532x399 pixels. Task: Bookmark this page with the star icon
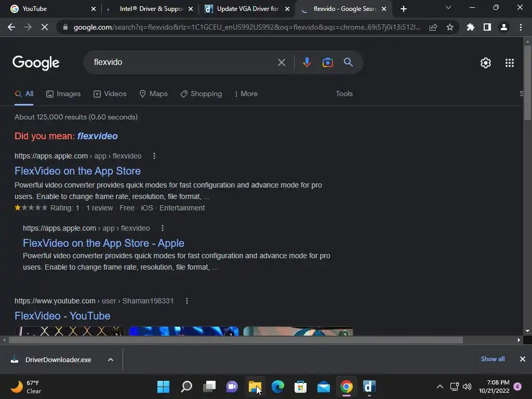pyautogui.click(x=450, y=27)
